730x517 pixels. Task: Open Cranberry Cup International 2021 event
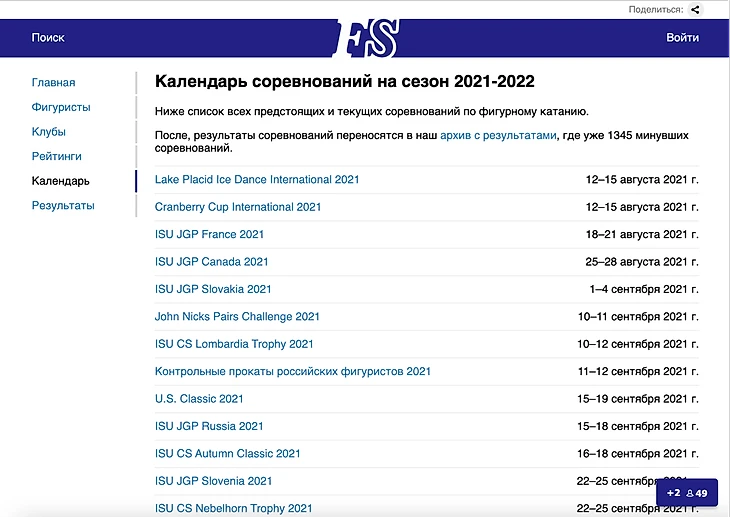238,207
